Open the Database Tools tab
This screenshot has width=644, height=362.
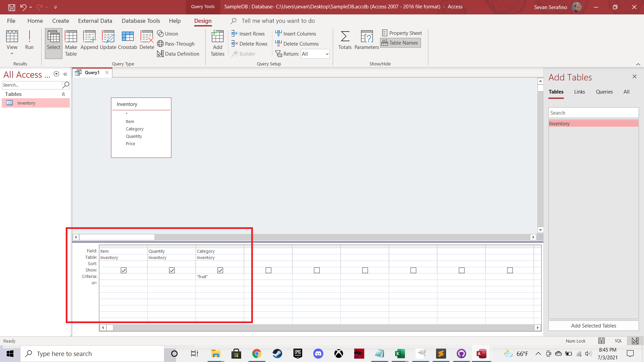tap(141, 21)
